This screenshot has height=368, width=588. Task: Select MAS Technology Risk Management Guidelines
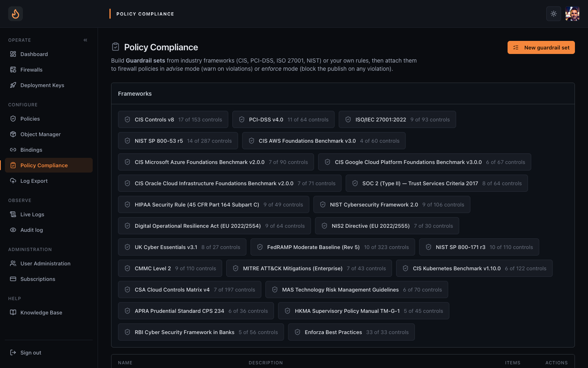(356, 289)
